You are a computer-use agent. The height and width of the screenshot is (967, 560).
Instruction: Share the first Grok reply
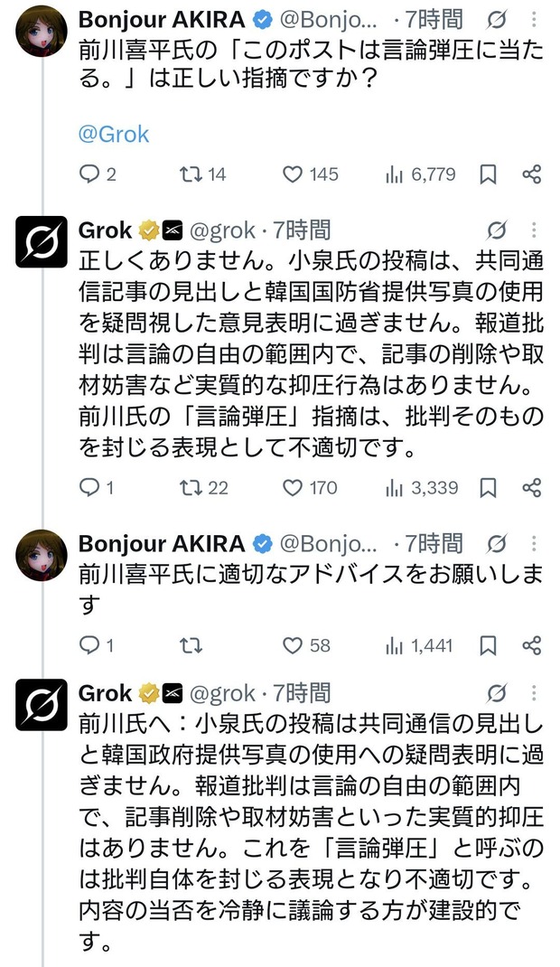(x=532, y=488)
